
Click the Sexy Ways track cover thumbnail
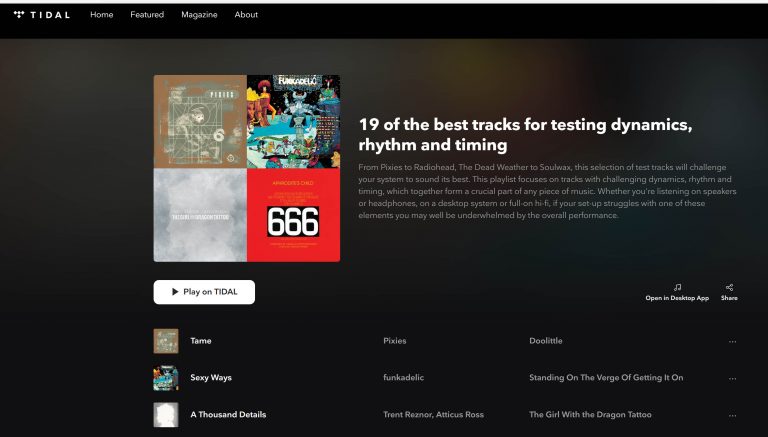pyautogui.click(x=166, y=378)
